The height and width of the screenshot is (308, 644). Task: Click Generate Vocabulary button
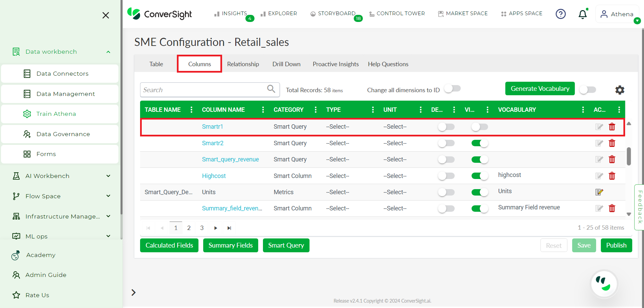point(540,88)
